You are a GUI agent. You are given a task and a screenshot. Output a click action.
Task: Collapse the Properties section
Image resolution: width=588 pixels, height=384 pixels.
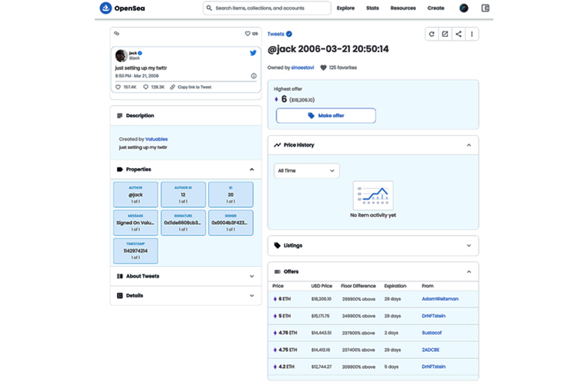point(252,169)
